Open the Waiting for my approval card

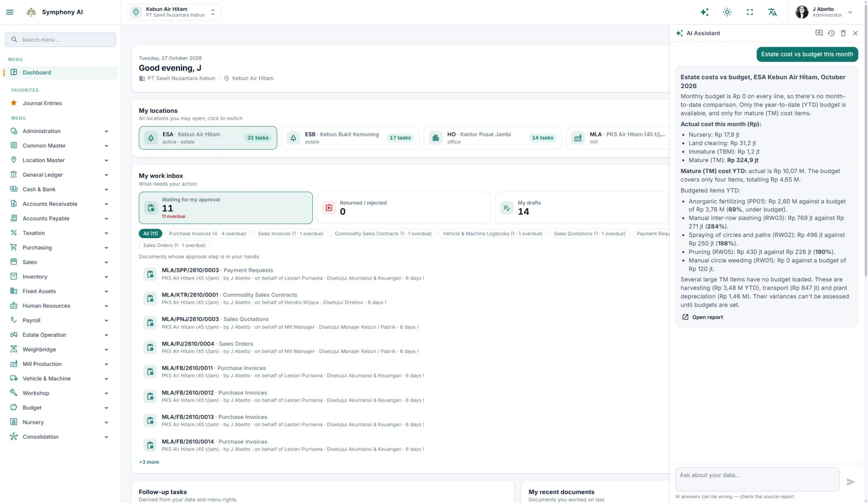[226, 208]
